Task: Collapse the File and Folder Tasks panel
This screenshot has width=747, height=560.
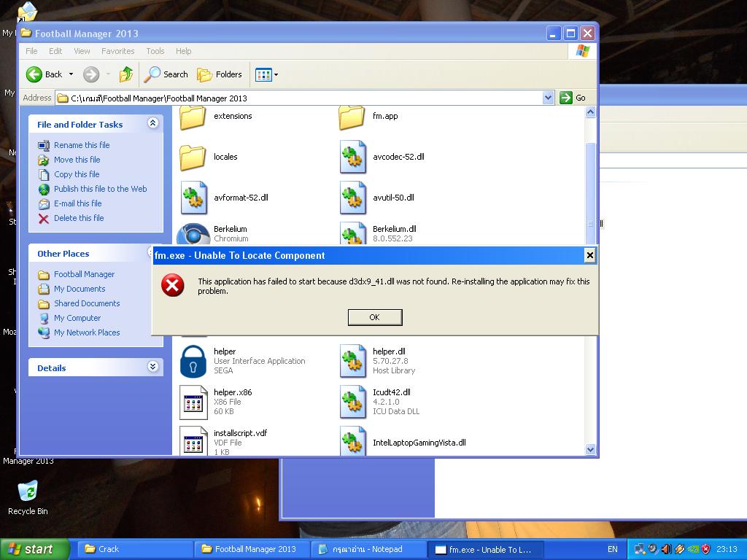Action: [152, 124]
